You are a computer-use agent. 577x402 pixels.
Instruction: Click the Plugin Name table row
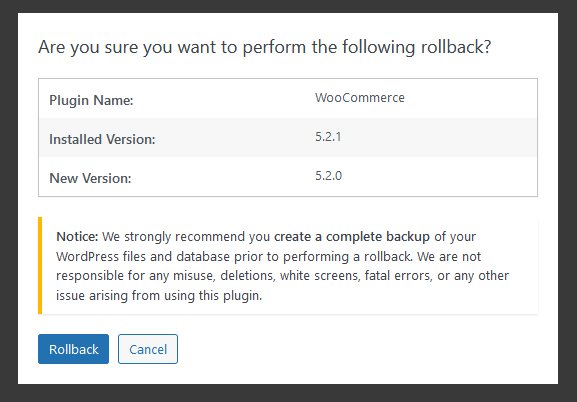[288, 98]
